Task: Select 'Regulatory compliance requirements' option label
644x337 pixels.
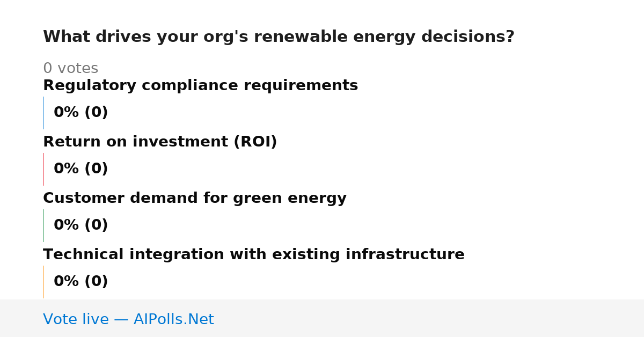Action: (200, 86)
